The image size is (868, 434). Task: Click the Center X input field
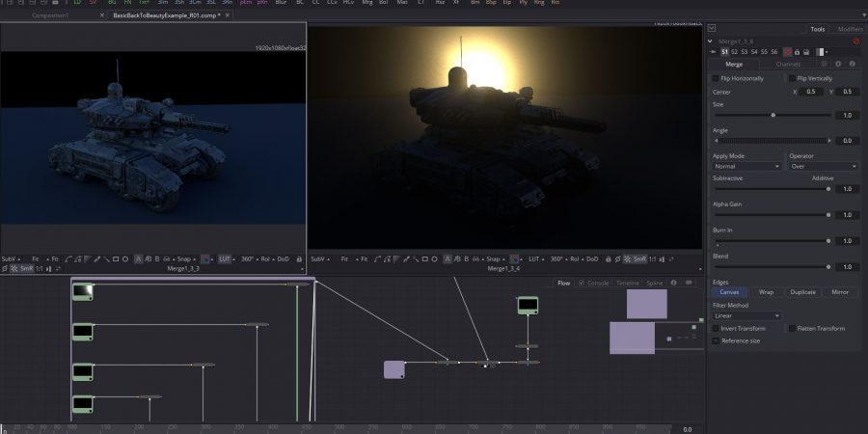812,91
